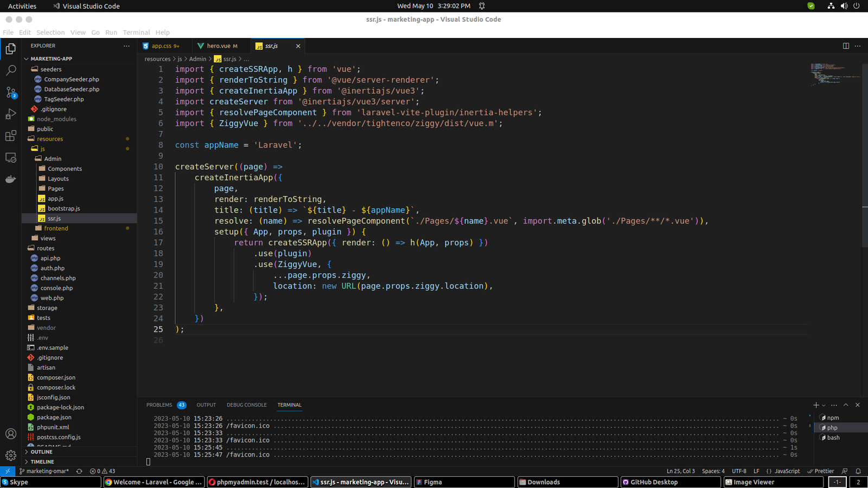This screenshot has height=488, width=868.
Task: Open the Search view in activity bar
Action: point(11,70)
